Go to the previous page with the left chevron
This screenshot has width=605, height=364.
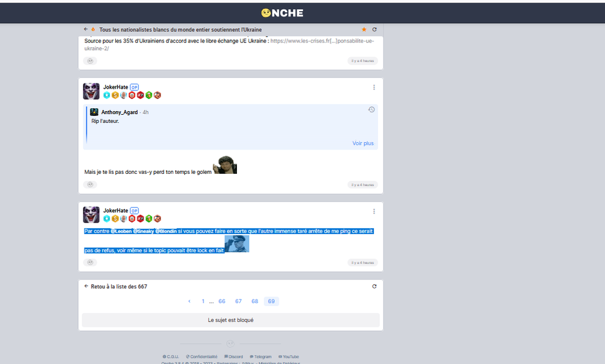[189, 301]
